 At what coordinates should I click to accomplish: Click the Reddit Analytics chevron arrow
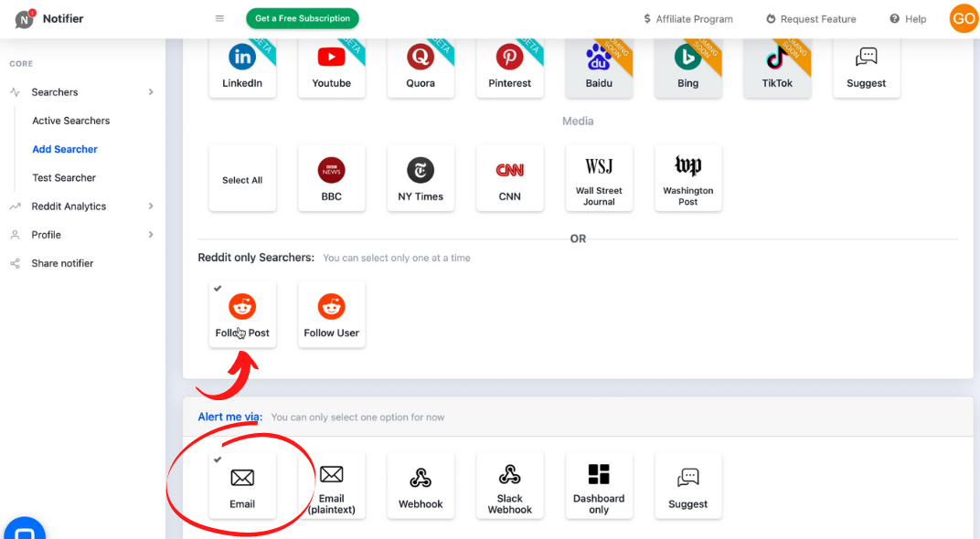(x=151, y=206)
